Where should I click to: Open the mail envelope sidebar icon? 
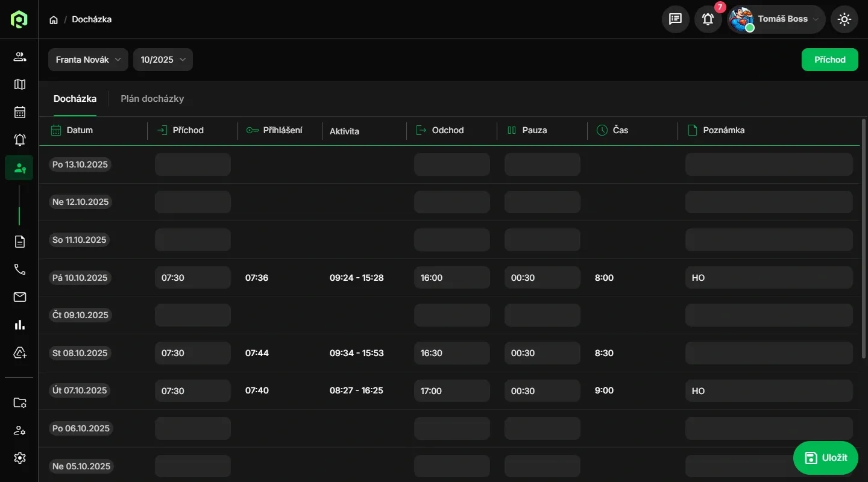coord(19,297)
